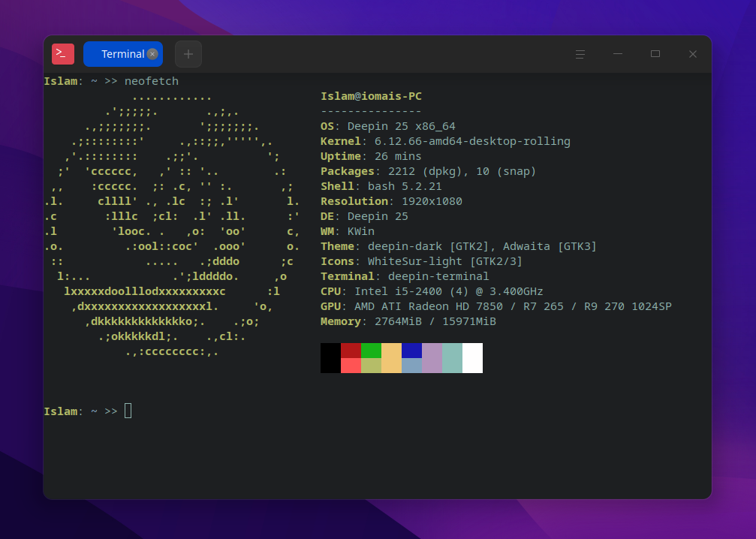This screenshot has width=756, height=539.
Task: Click the red terminal application icon
Action: point(62,53)
